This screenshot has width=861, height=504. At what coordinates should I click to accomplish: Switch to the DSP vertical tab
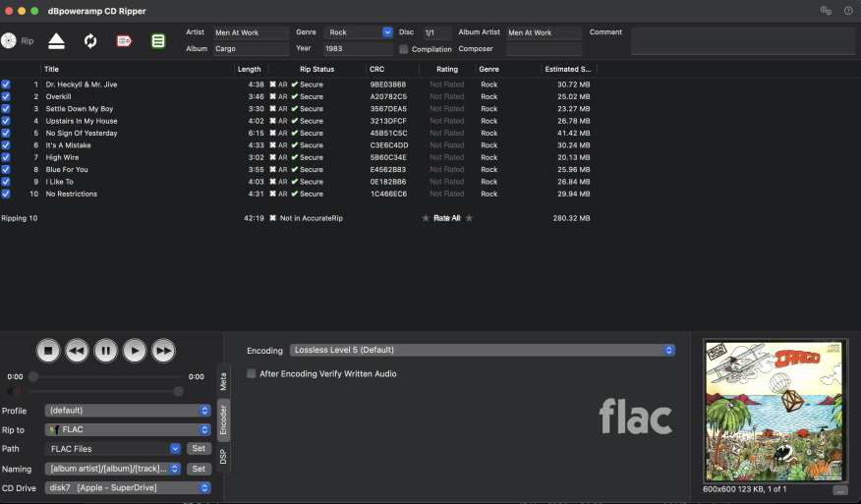[x=223, y=456]
